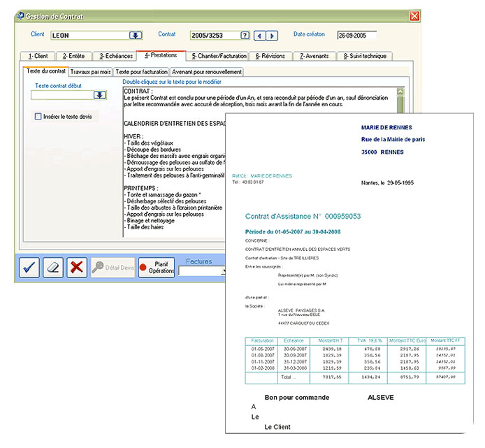Click 'MARIE DE RENNES' address heading in document
485x448 pixels.
pyautogui.click(x=386, y=127)
